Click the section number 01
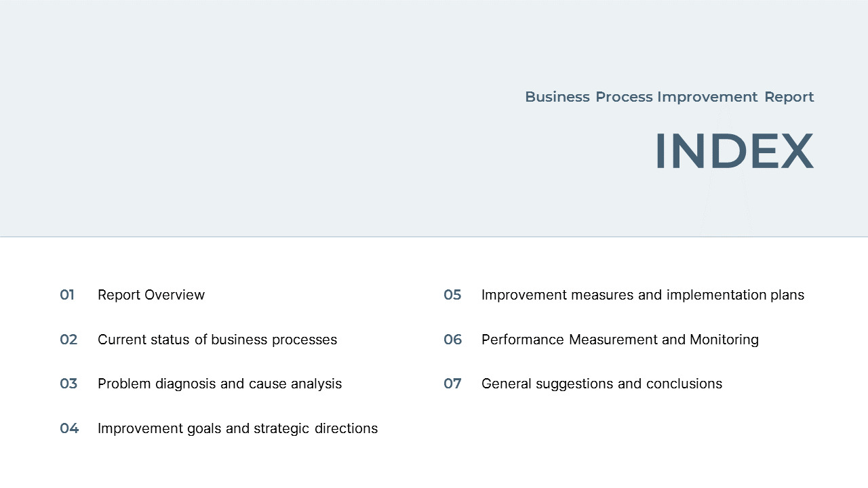Image resolution: width=868 pixels, height=488 pixels. pyautogui.click(x=67, y=295)
